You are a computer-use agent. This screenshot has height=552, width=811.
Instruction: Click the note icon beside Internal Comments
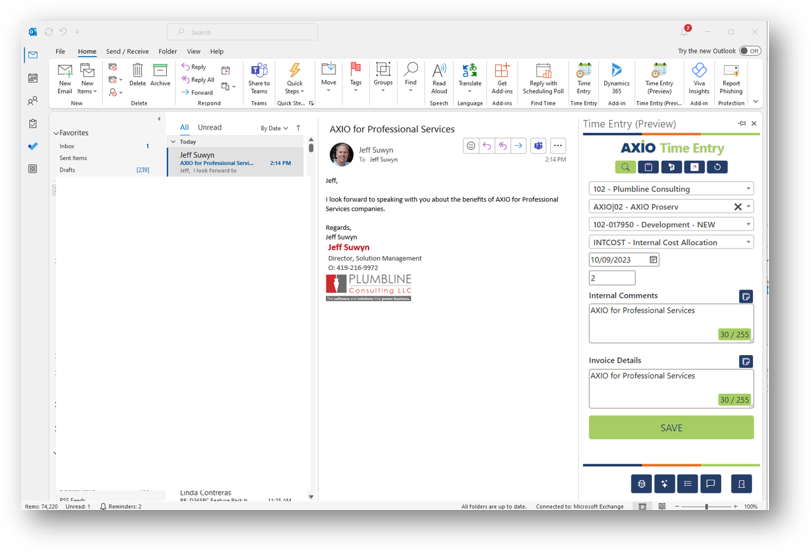click(x=746, y=296)
